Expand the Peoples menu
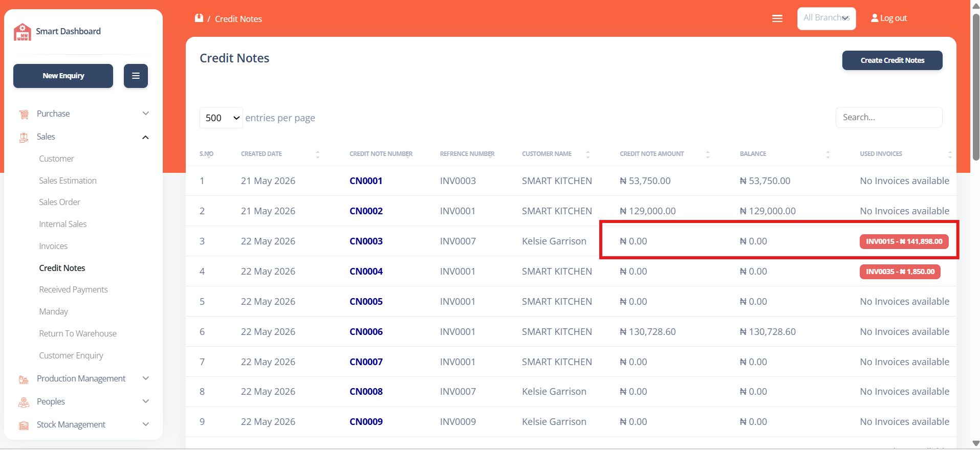 click(145, 401)
